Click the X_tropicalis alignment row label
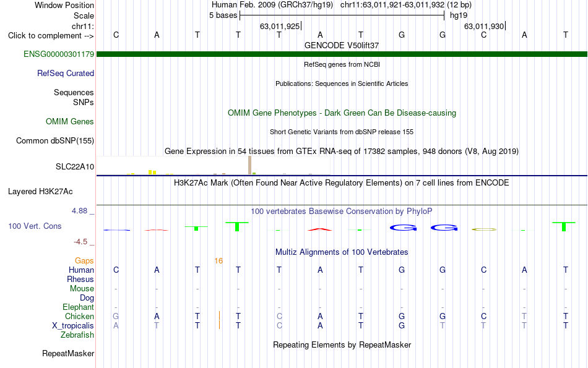Viewport: 588px width, 368px height. pos(73,326)
